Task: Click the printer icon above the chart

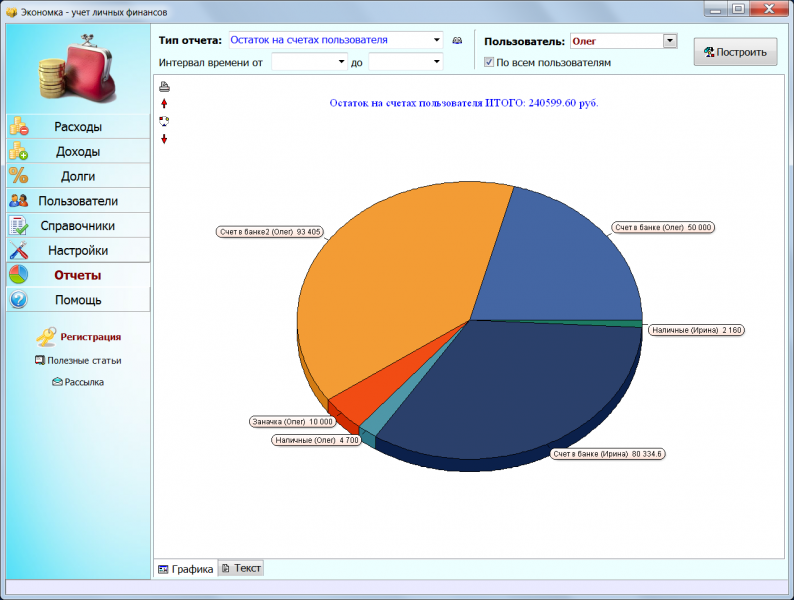Action: (x=164, y=87)
